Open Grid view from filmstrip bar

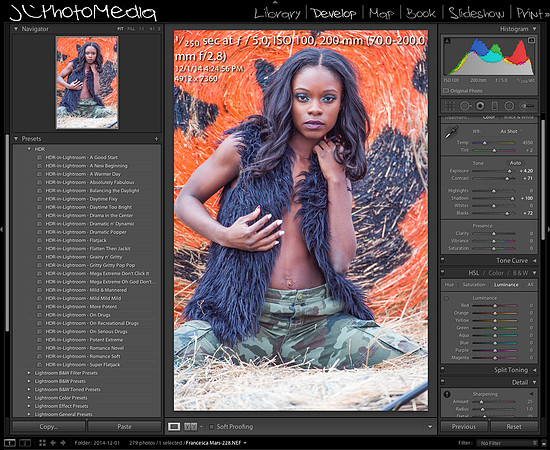click(42, 443)
